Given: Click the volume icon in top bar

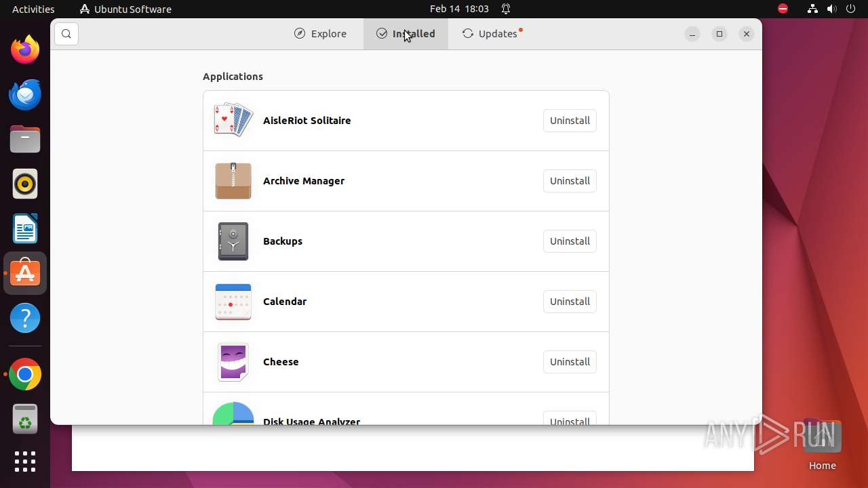Looking at the screenshot, I should 831,9.
